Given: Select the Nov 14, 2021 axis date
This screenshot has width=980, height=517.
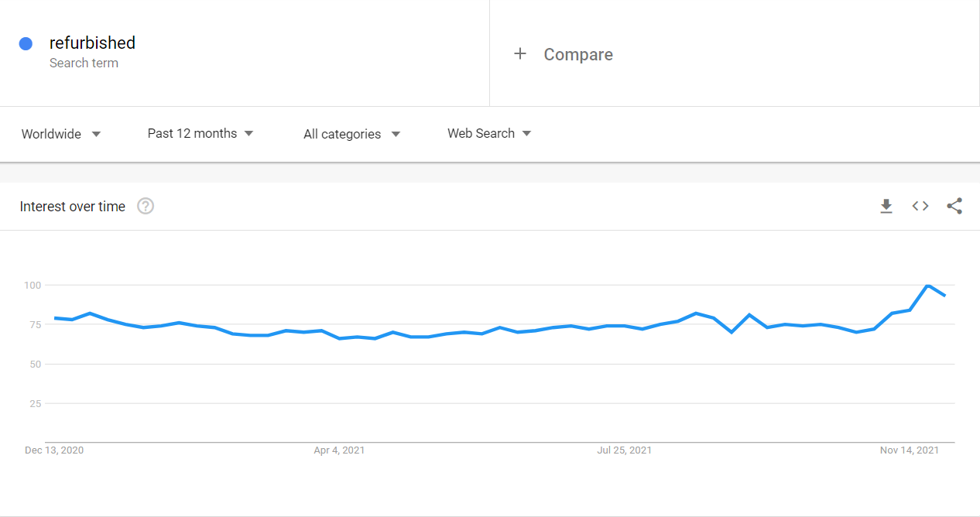Looking at the screenshot, I should coord(909,450).
